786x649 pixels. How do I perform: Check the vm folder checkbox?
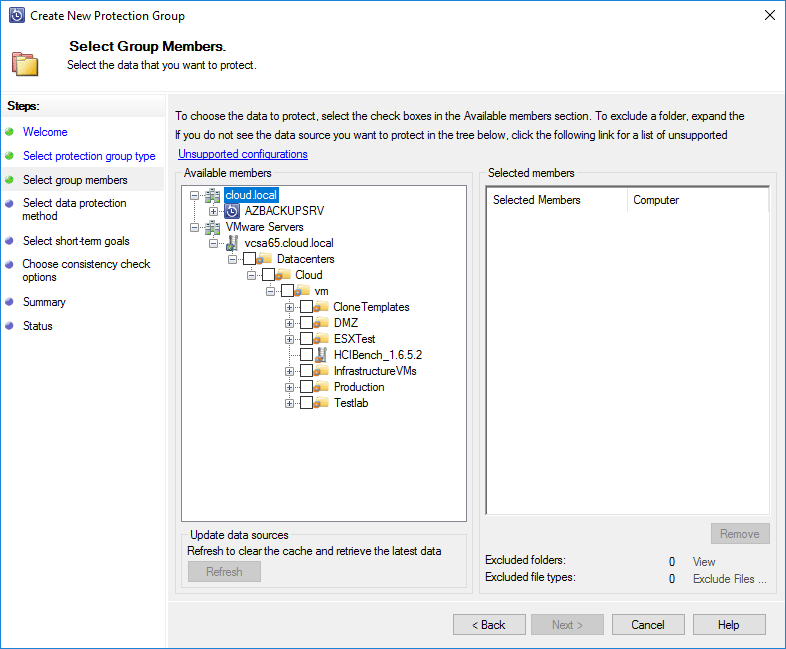tap(288, 291)
